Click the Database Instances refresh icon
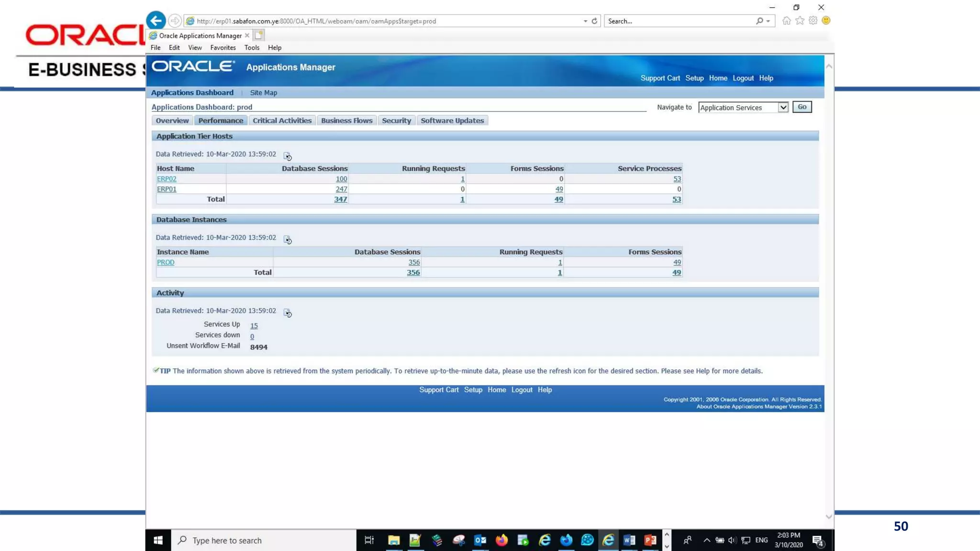Screen dimensions: 980x551 pos(288,240)
